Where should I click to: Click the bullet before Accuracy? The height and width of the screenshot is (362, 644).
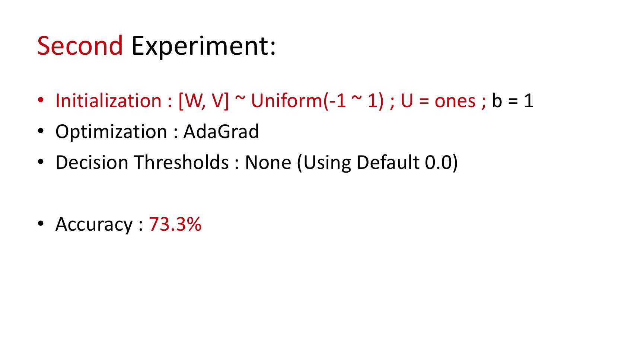(41, 224)
